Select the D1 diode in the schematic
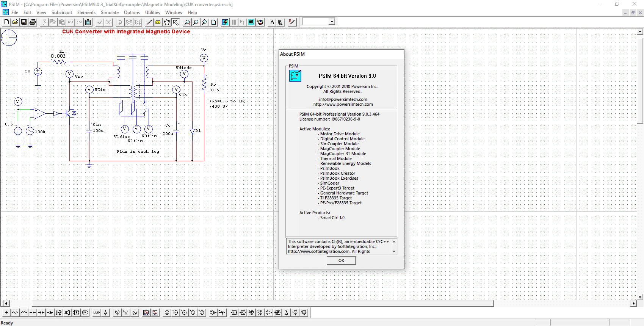 (x=192, y=131)
